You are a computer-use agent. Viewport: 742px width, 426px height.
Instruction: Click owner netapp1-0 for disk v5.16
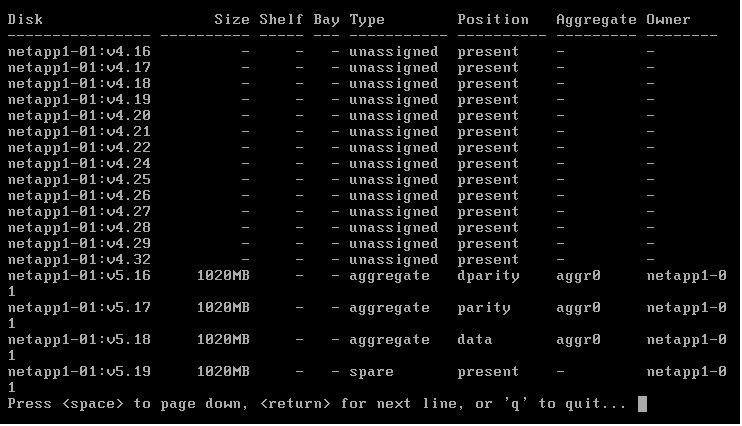coord(686,277)
